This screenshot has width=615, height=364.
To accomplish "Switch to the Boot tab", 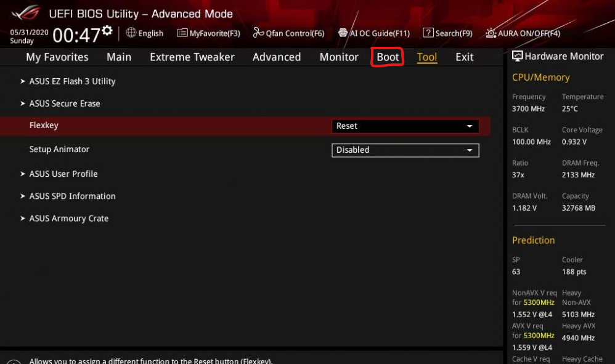I will pos(387,57).
